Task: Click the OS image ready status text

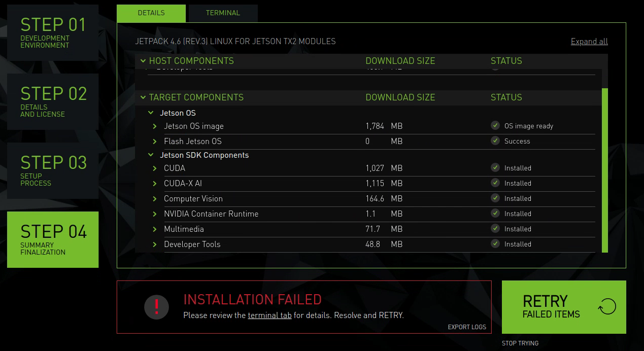Action: (529, 126)
